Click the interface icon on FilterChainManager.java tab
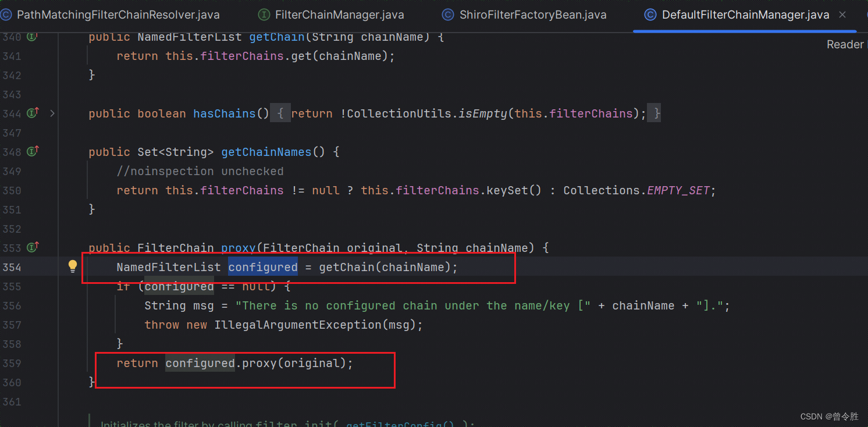Viewport: 868px width, 427px height. pyautogui.click(x=264, y=15)
